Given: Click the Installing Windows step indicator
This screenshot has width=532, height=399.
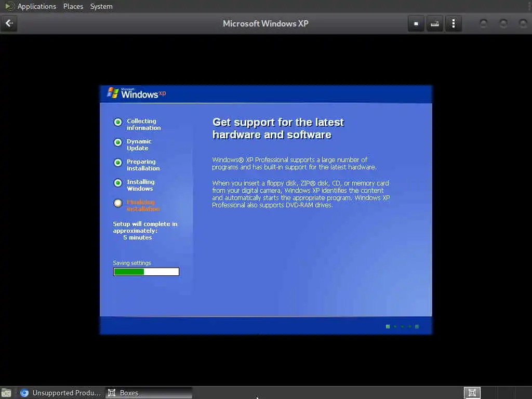Looking at the screenshot, I should point(118,183).
